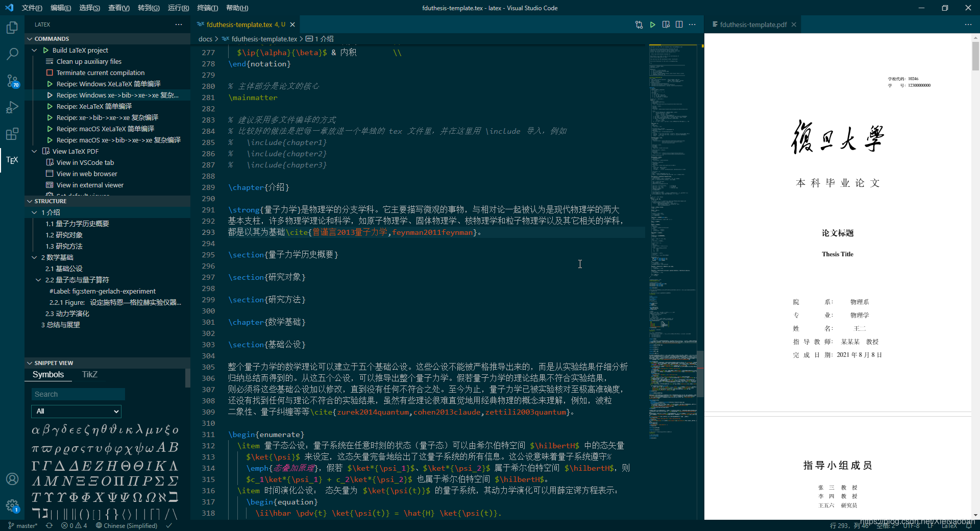This screenshot has height=531, width=980.
Task: Select Terminate current compilation
Action: point(100,73)
